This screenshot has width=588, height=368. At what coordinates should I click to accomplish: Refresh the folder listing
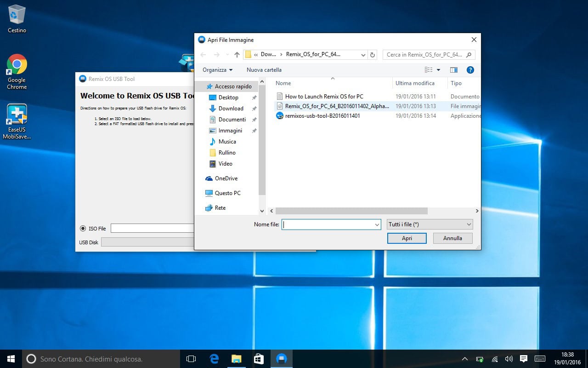373,55
